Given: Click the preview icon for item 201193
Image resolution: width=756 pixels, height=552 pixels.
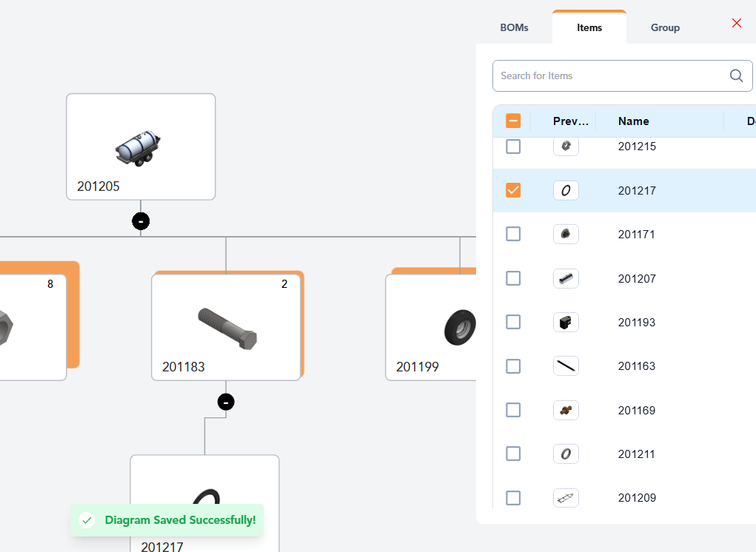Looking at the screenshot, I should (566, 322).
